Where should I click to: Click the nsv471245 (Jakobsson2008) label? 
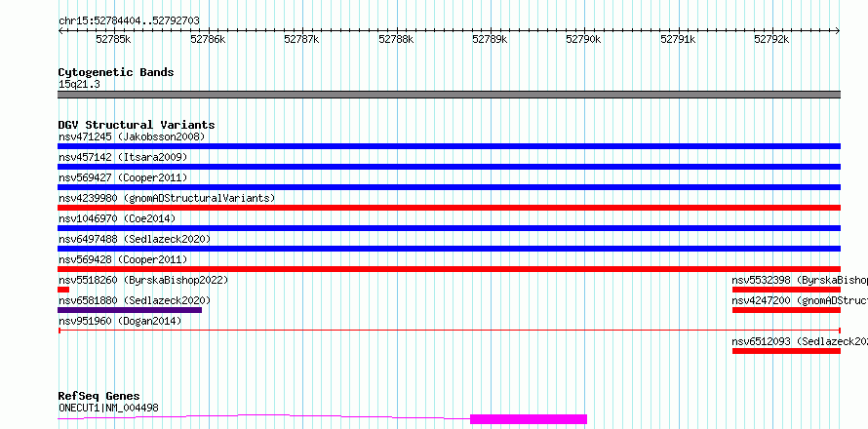click(132, 136)
